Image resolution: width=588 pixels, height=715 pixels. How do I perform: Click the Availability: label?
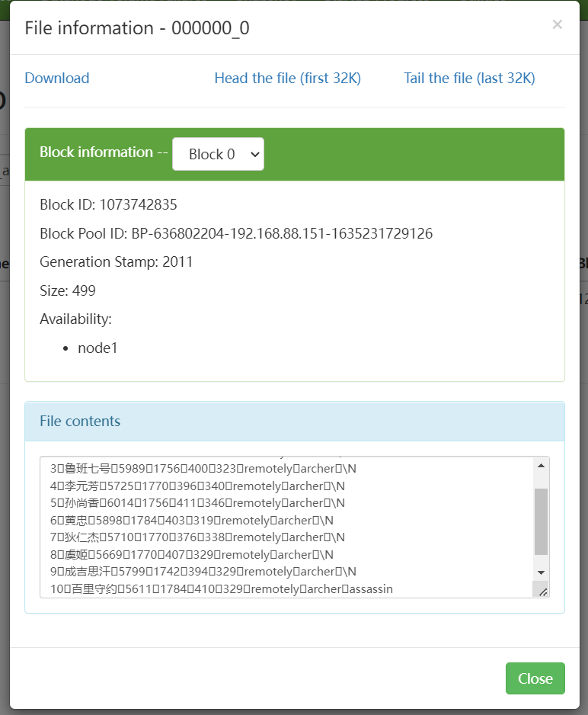pyautogui.click(x=75, y=319)
